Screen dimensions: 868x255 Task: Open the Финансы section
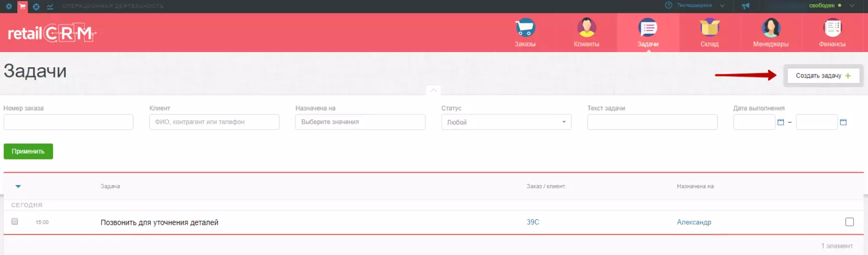tap(832, 33)
